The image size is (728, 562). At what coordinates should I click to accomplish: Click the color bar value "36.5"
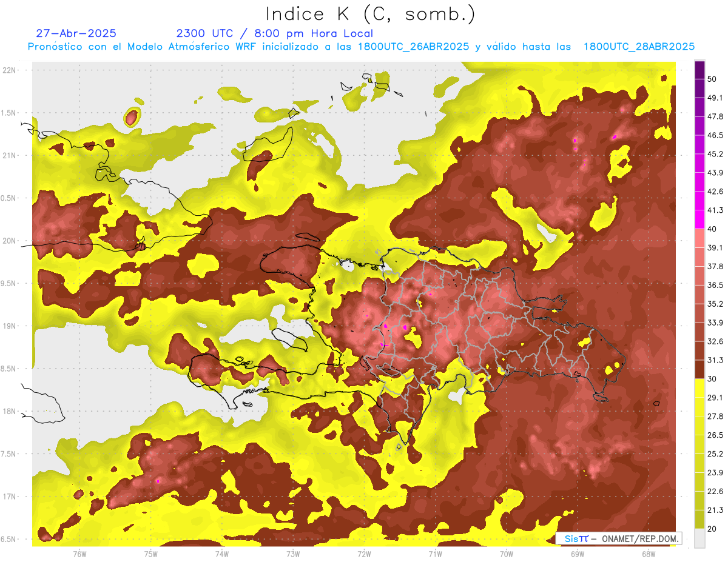point(715,285)
